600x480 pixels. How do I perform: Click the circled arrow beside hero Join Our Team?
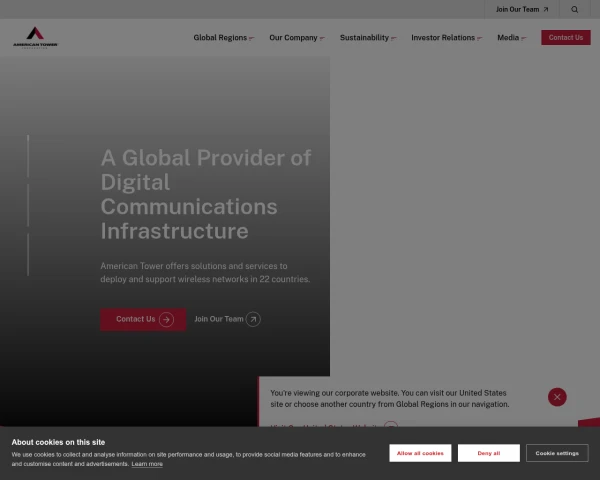[253, 319]
